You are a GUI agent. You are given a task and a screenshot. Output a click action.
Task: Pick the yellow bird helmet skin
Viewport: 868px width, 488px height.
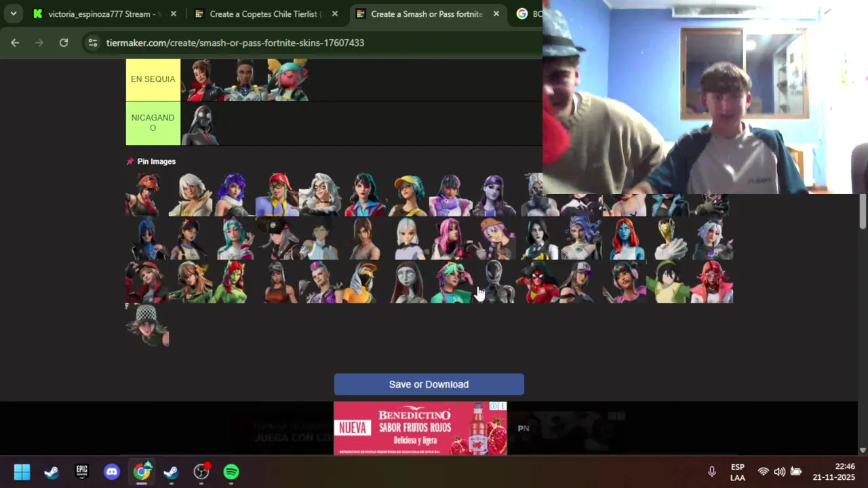point(363,281)
